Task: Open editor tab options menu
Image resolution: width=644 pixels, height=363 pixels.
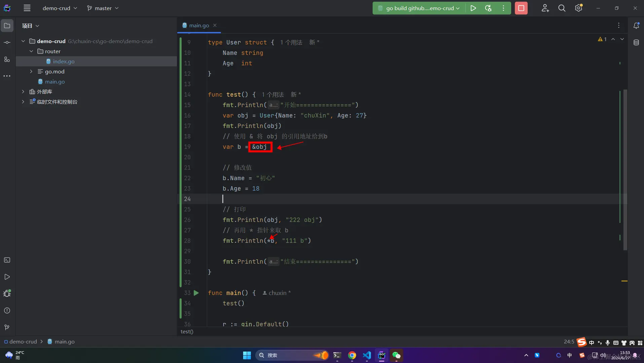Action: (x=618, y=25)
